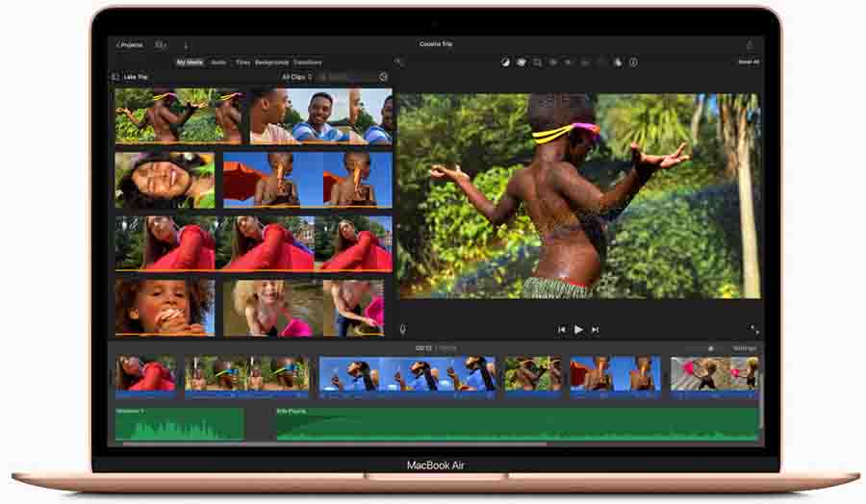This screenshot has height=504, width=866.
Task: Select the Voiceover audio clip in timeline
Action: coord(180,424)
